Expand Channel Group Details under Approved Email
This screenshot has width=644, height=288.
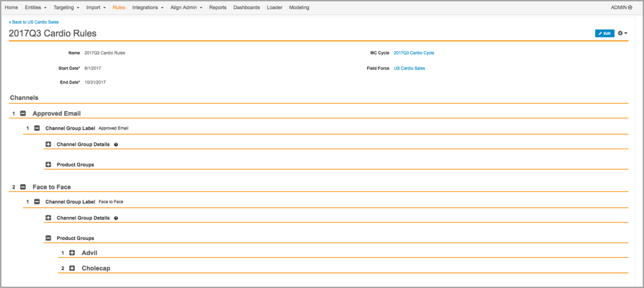[x=49, y=145]
